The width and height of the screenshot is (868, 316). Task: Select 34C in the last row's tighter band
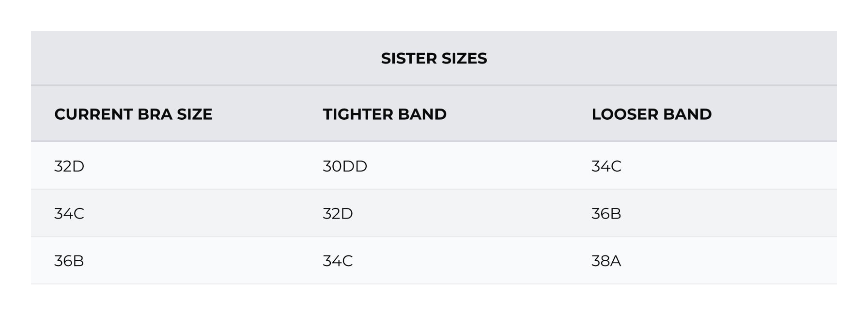click(x=338, y=261)
